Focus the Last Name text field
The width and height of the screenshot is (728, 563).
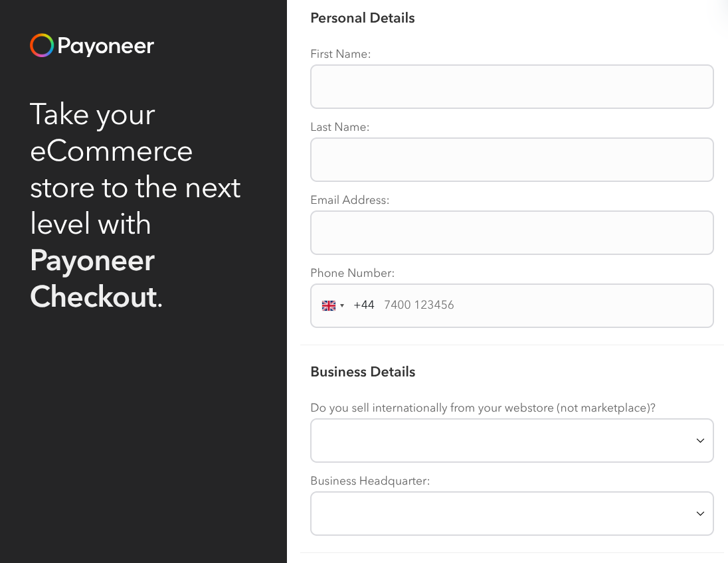click(511, 159)
